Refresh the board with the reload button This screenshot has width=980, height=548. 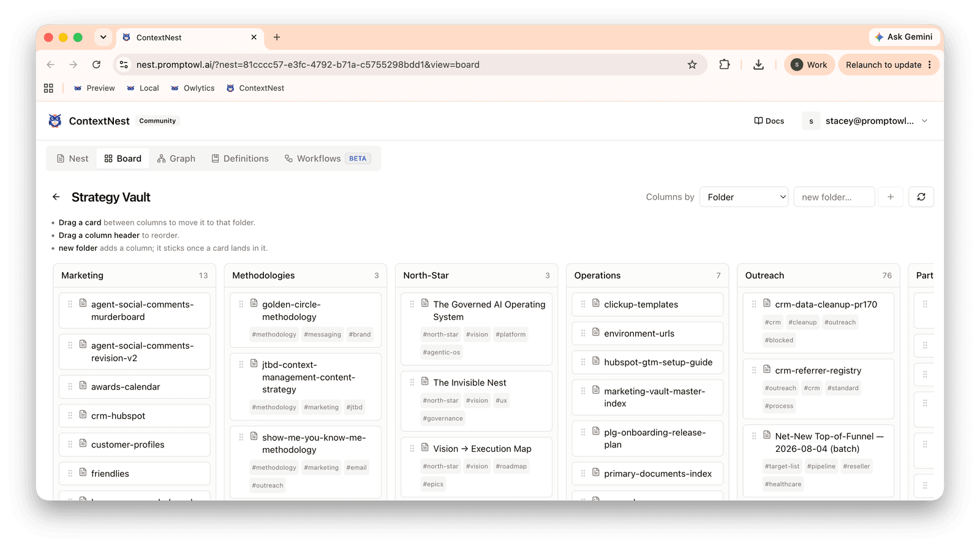[921, 197]
